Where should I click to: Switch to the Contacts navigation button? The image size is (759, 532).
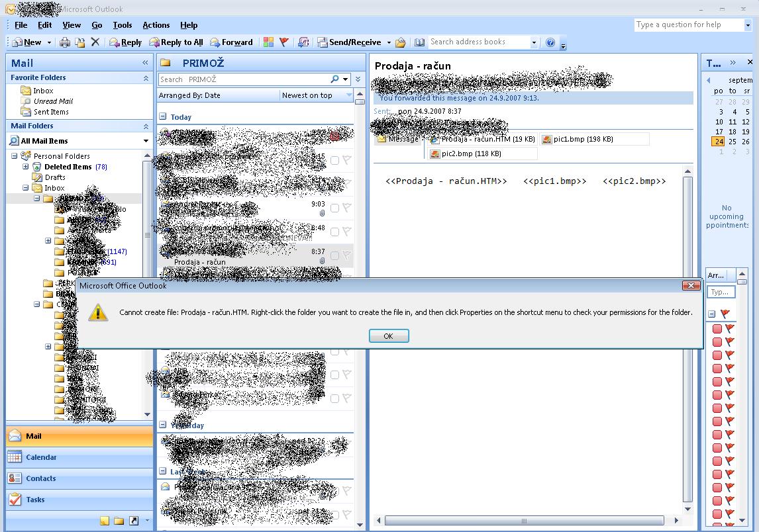(79, 478)
